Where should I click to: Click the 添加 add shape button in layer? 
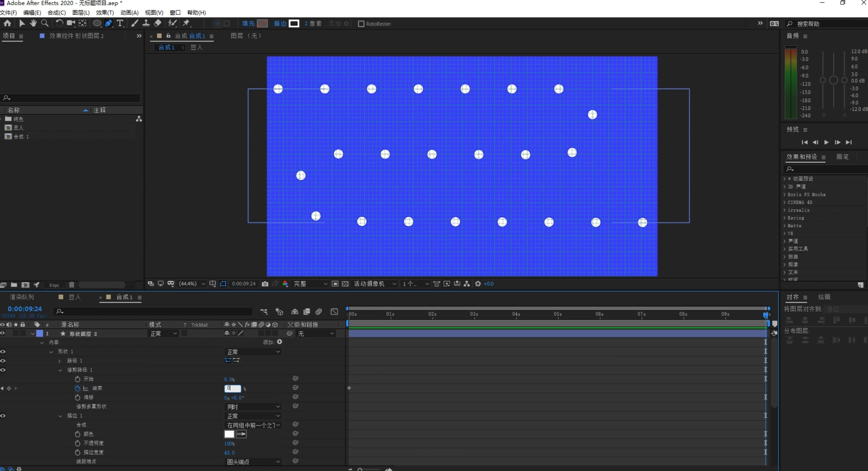(280, 342)
